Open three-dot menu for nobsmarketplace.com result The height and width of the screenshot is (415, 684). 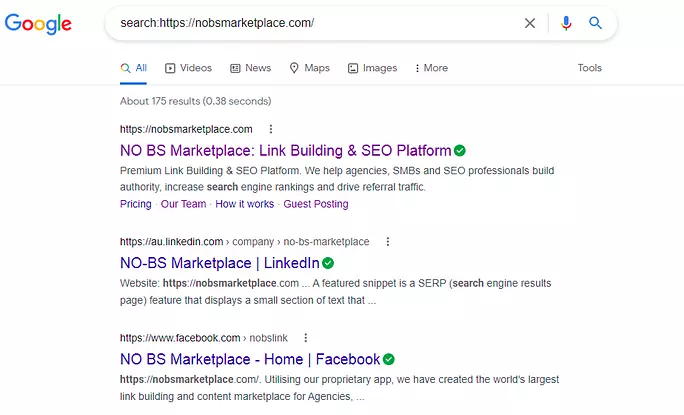[271, 129]
